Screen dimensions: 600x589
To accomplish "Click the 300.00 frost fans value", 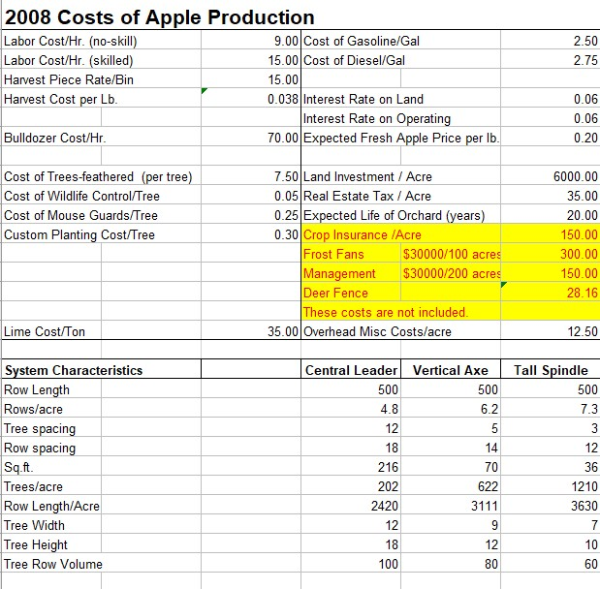I will 579,254.
